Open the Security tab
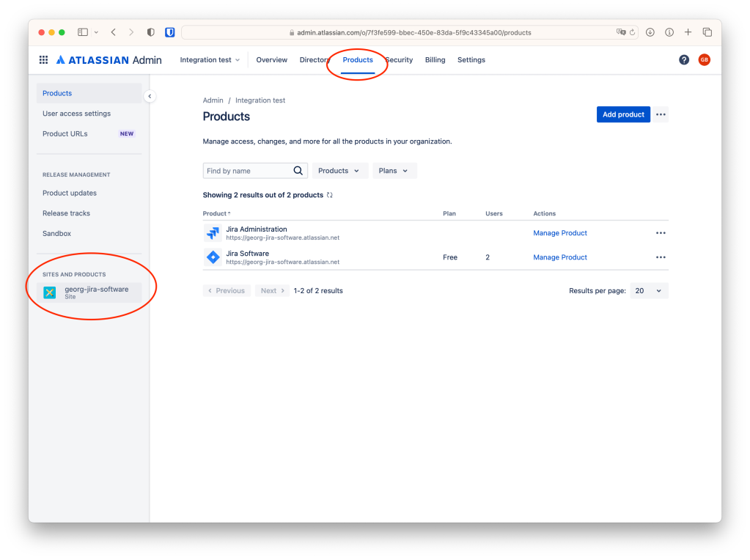 pyautogui.click(x=400, y=60)
